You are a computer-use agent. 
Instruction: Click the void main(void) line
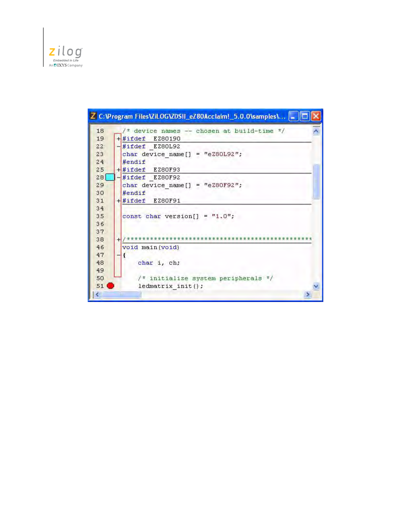pos(151,247)
